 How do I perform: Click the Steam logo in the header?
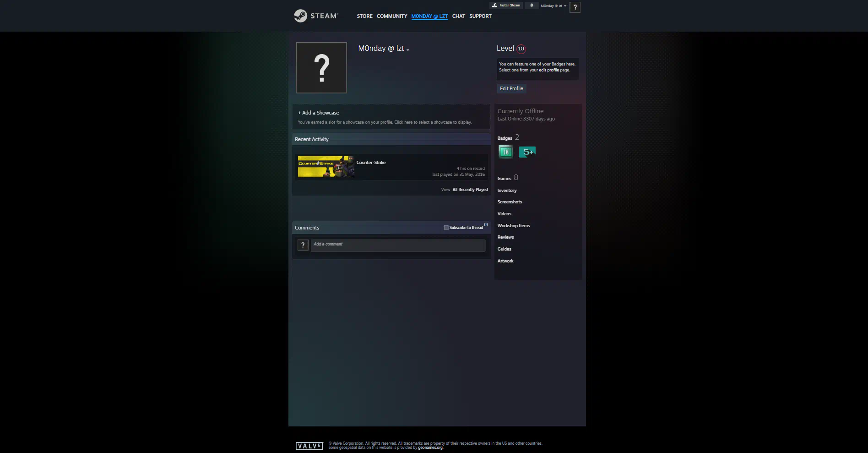316,16
